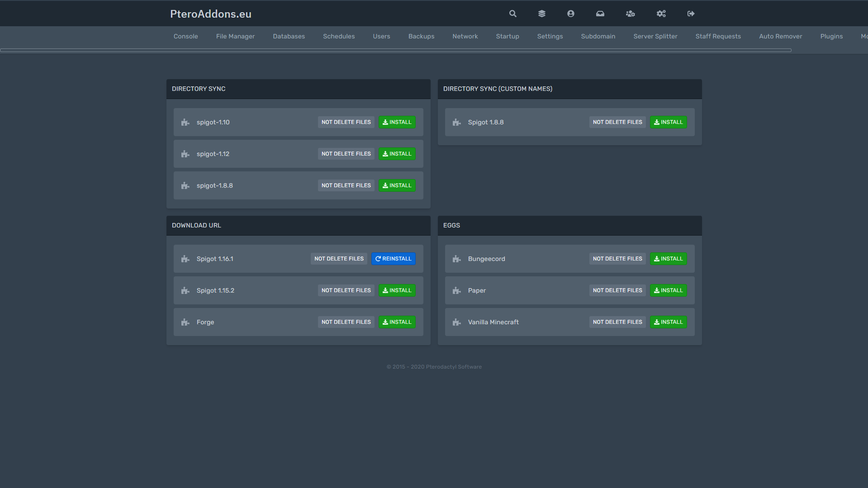This screenshot has width=868, height=488.
Task: Go to the Plugins tab
Action: tap(831, 36)
